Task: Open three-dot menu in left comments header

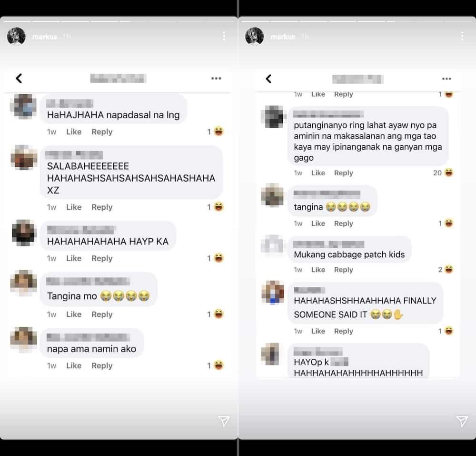Action: tap(216, 78)
